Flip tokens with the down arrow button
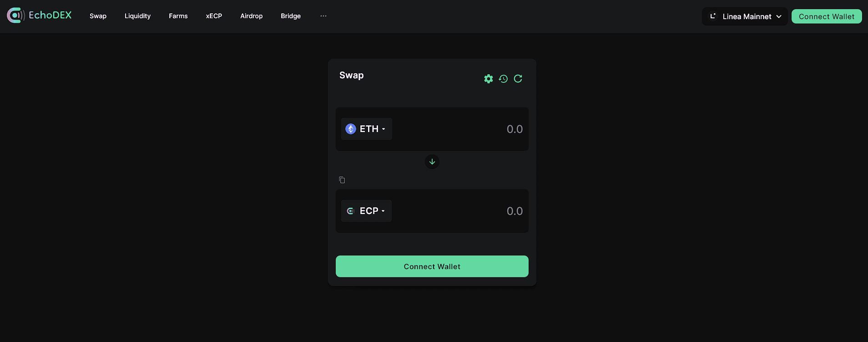The image size is (868, 342). [x=432, y=162]
